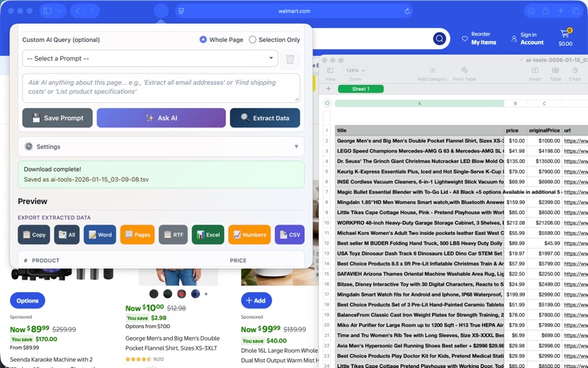Click the All export button
Screen dimensions: 588x368
click(x=67, y=235)
